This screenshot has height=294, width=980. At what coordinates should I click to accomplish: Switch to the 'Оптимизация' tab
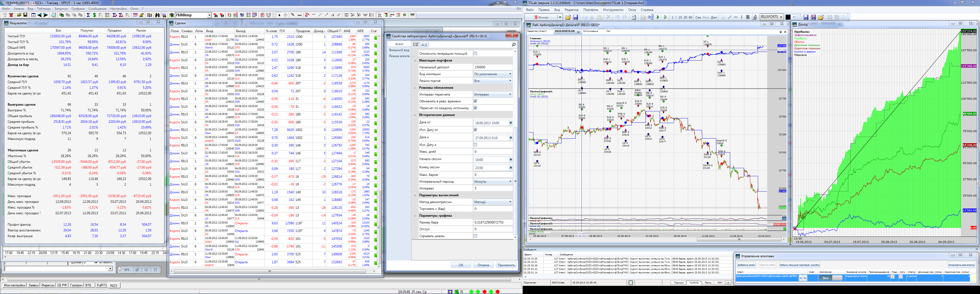(x=590, y=31)
